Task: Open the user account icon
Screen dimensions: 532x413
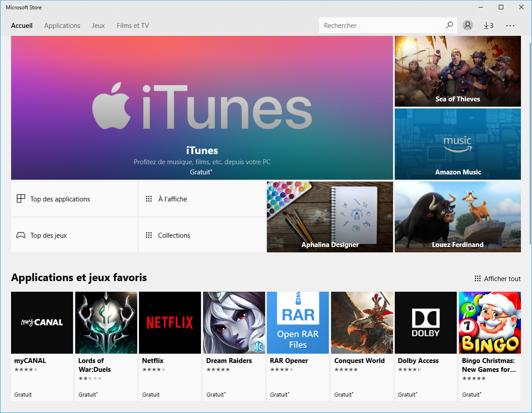Action: pyautogui.click(x=467, y=25)
